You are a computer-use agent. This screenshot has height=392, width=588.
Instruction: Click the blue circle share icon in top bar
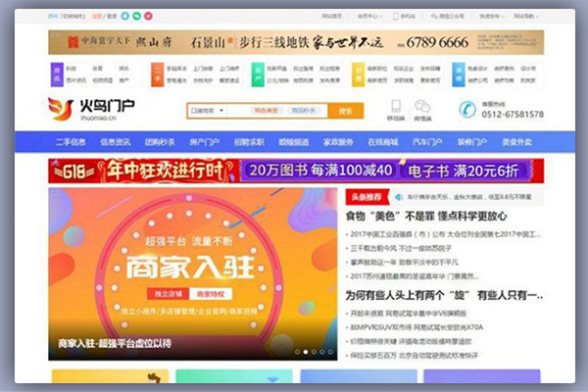(125, 16)
